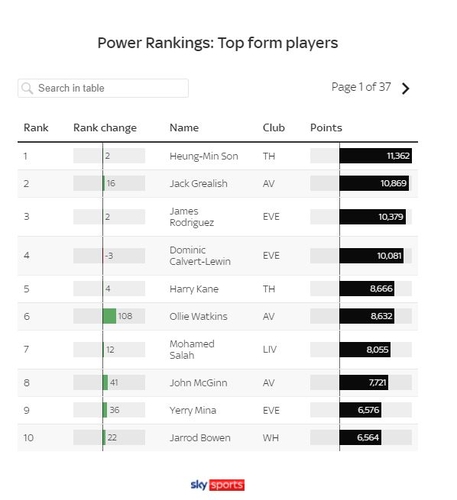Click Ollie Watkins green rank change bar

[x=110, y=316]
